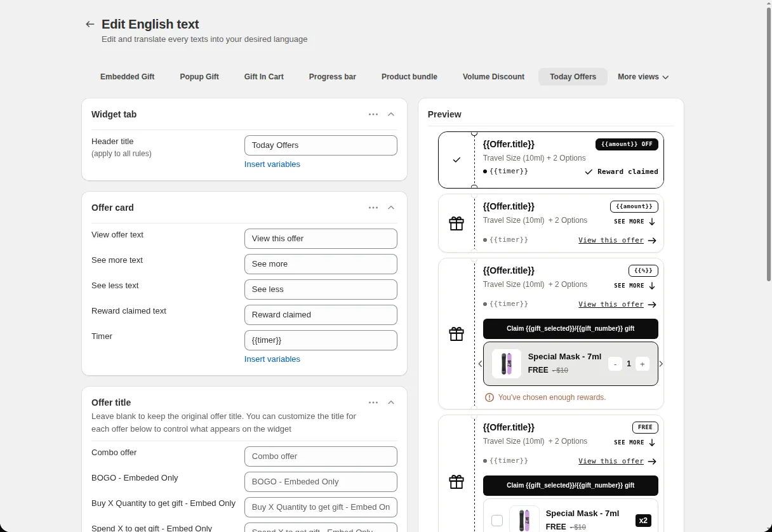The height and width of the screenshot is (532, 772).
Task: Click View this offer on the {{amount}} card
Action: tap(617, 241)
